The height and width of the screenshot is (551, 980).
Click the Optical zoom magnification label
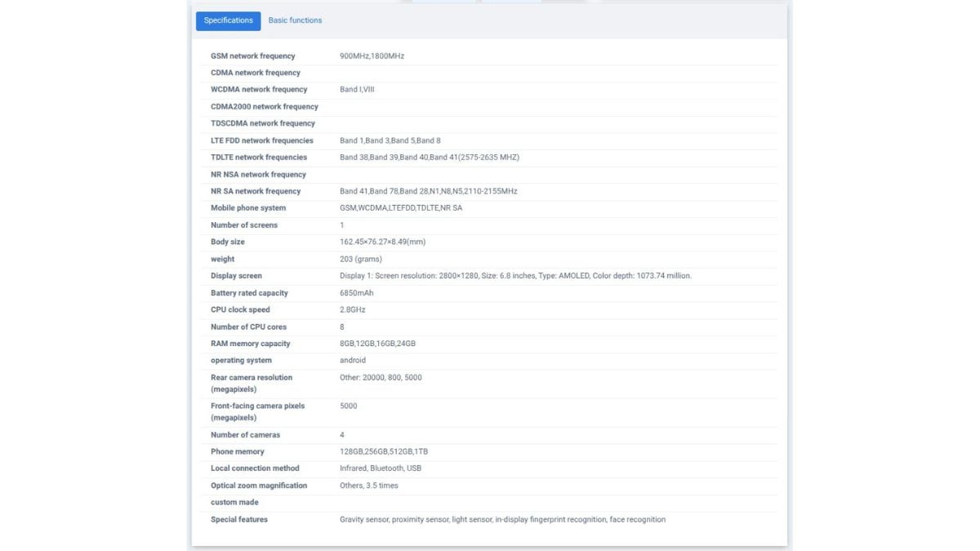(x=259, y=486)
